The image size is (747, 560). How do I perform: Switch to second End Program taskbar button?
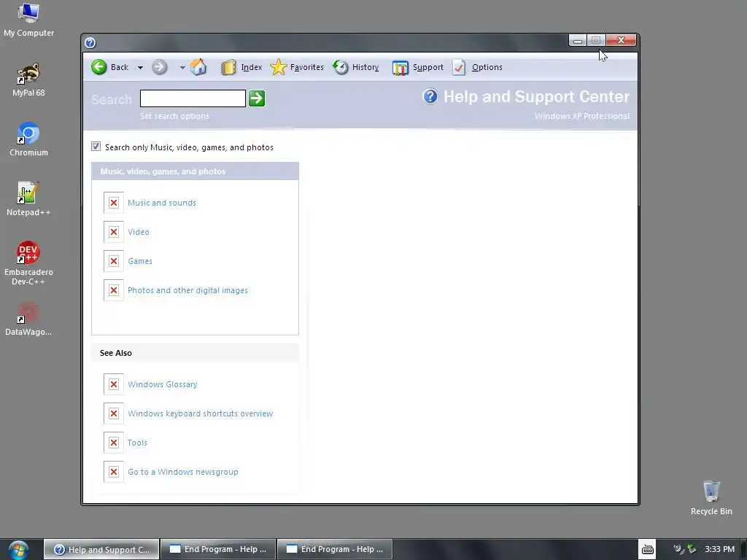pyautogui.click(x=334, y=549)
